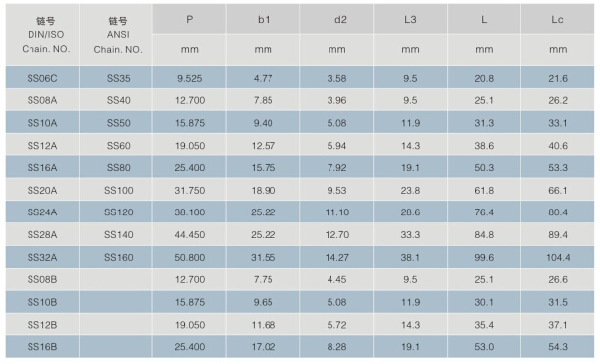Click the Lc column header
600x364 pixels.
coord(558,19)
